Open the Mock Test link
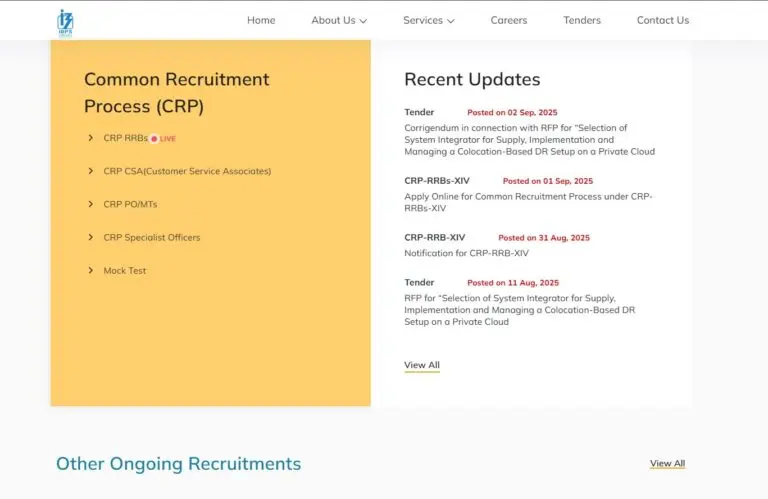The height and width of the screenshot is (499, 768). 125,270
